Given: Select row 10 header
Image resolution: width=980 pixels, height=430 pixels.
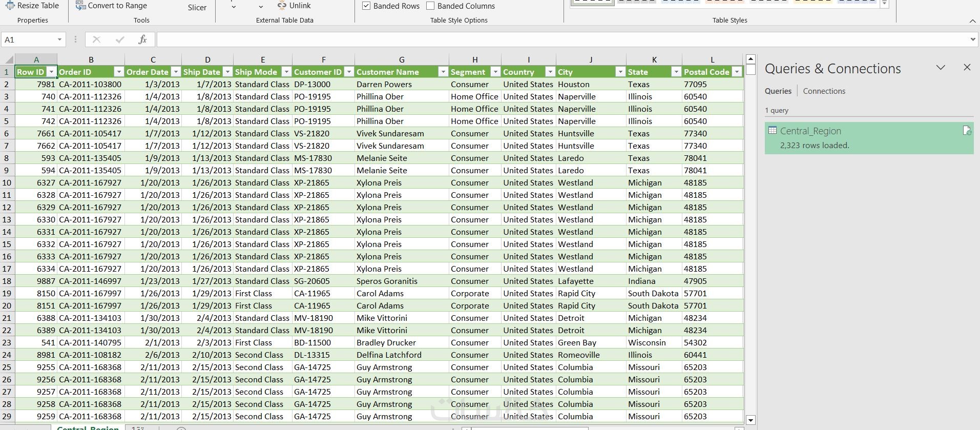Looking at the screenshot, I should 7,182.
